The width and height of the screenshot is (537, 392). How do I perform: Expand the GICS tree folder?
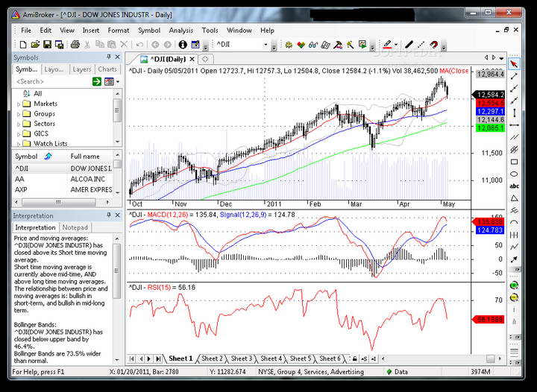pos(19,133)
